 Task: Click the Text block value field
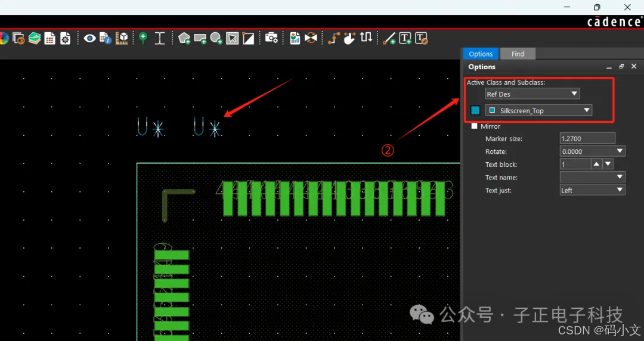point(575,165)
